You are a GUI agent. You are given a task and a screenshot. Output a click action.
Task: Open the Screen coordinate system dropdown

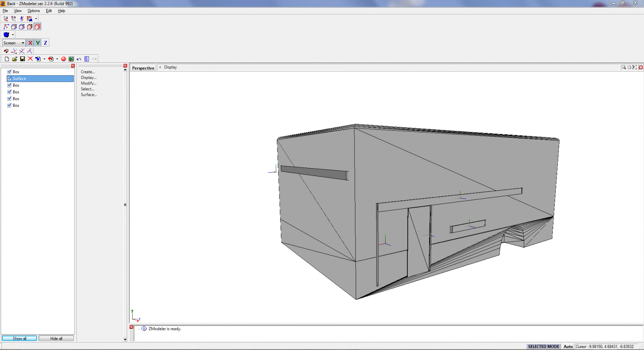click(14, 43)
